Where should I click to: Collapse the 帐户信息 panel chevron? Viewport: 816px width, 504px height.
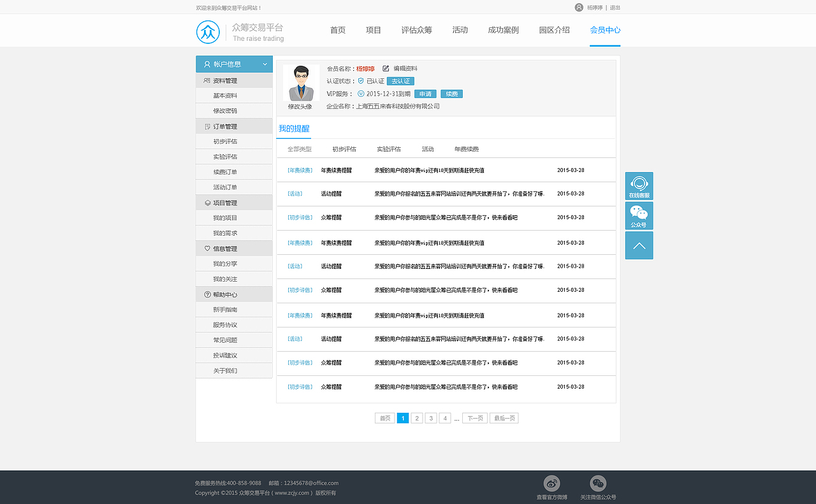[265, 64]
